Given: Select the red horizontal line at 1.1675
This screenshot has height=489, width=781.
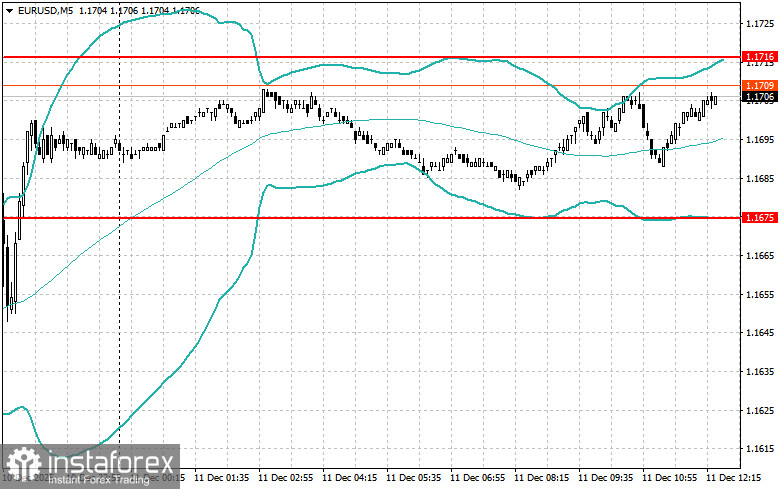Looking at the screenshot, I should [371, 218].
